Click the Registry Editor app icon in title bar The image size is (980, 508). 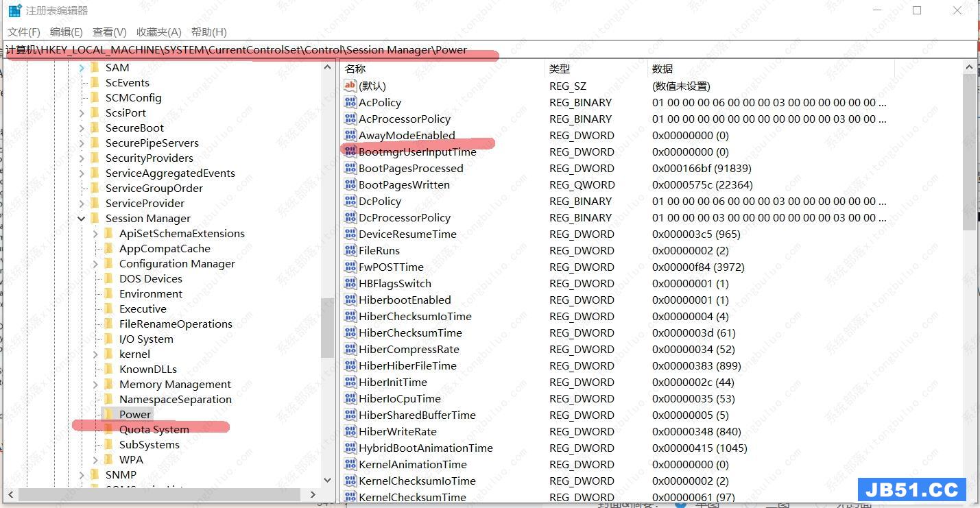(x=14, y=11)
